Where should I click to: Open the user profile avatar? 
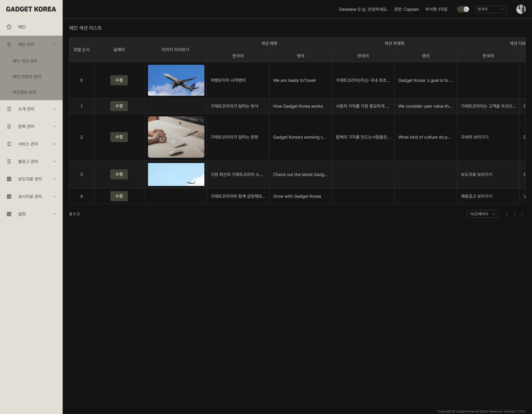tap(521, 9)
